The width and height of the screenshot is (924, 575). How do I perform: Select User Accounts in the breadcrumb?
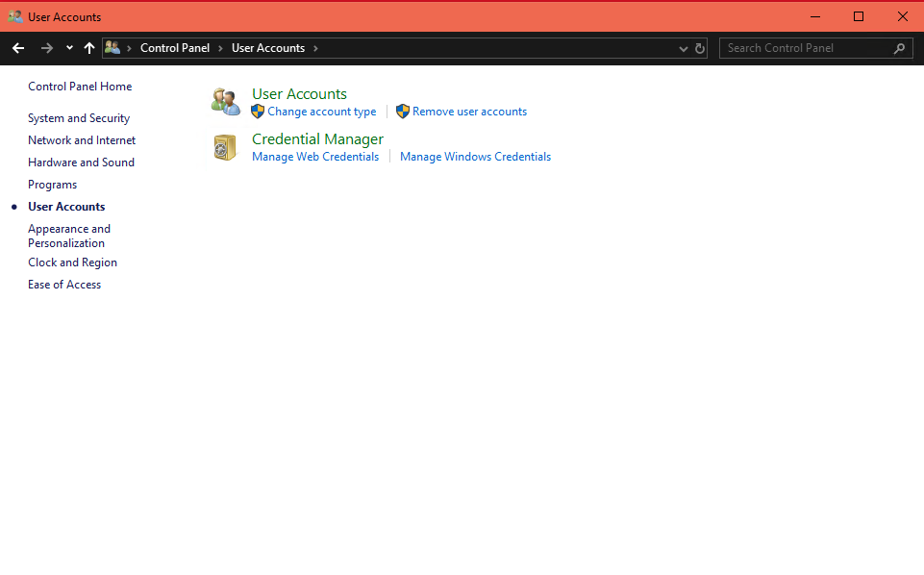(x=268, y=48)
